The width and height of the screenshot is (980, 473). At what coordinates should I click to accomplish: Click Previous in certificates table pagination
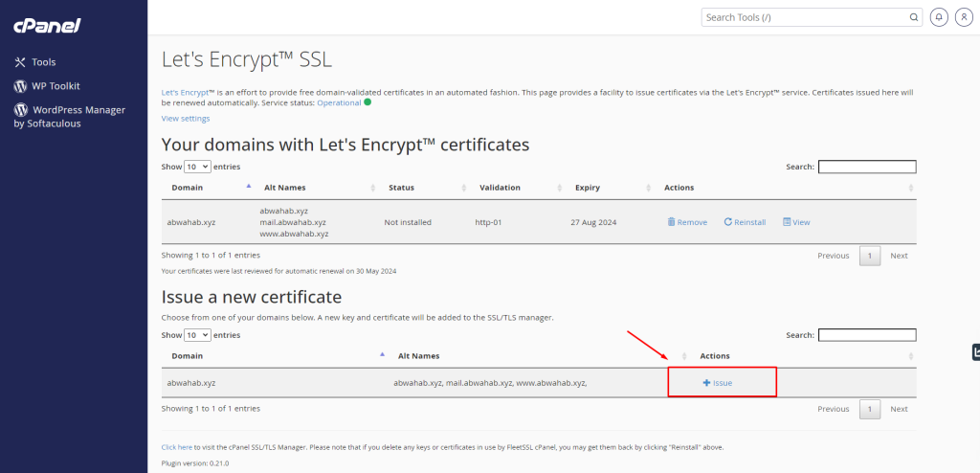[834, 256]
